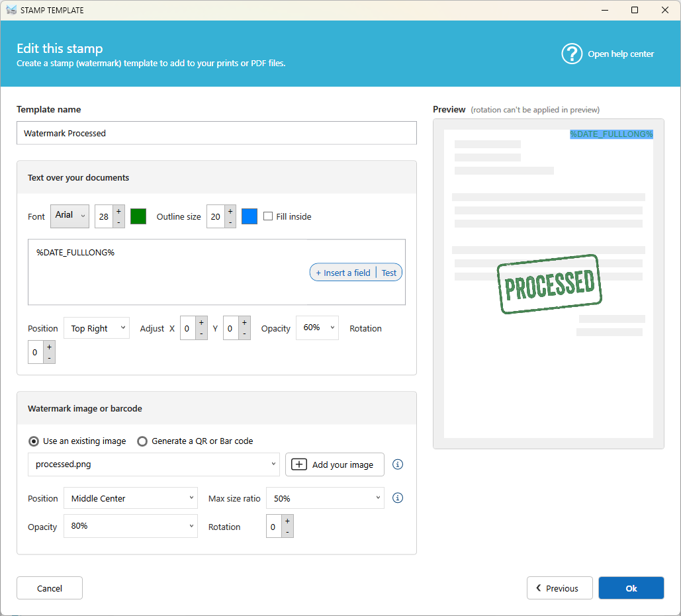Open the 50% max size ratio dropdown
Image resolution: width=681 pixels, height=616 pixels.
[x=326, y=498]
